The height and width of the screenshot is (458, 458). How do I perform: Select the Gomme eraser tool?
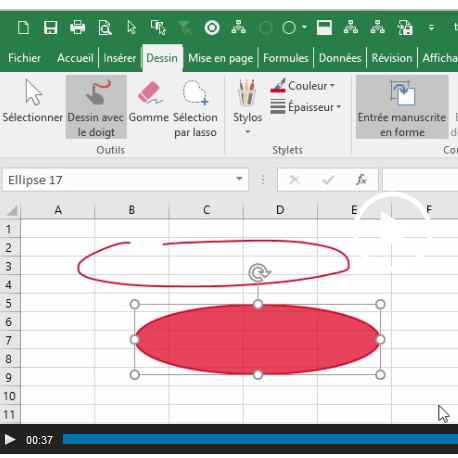coord(149,102)
